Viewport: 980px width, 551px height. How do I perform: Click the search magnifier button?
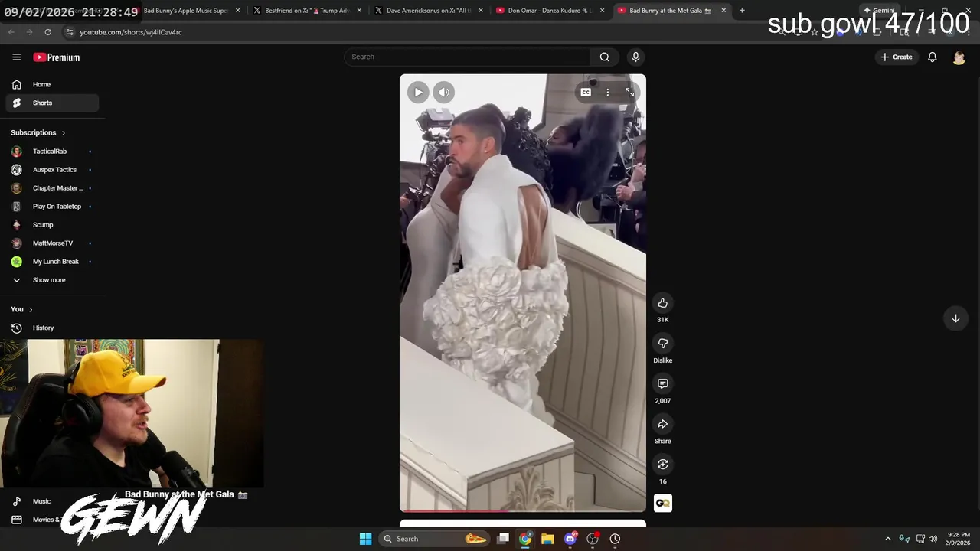[x=605, y=57]
